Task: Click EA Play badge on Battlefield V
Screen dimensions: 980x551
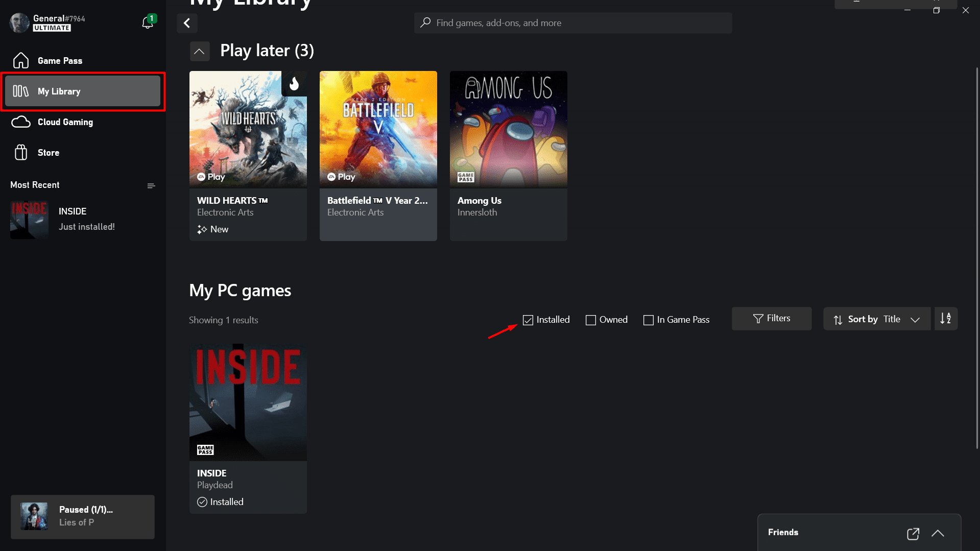Action: coord(341,177)
